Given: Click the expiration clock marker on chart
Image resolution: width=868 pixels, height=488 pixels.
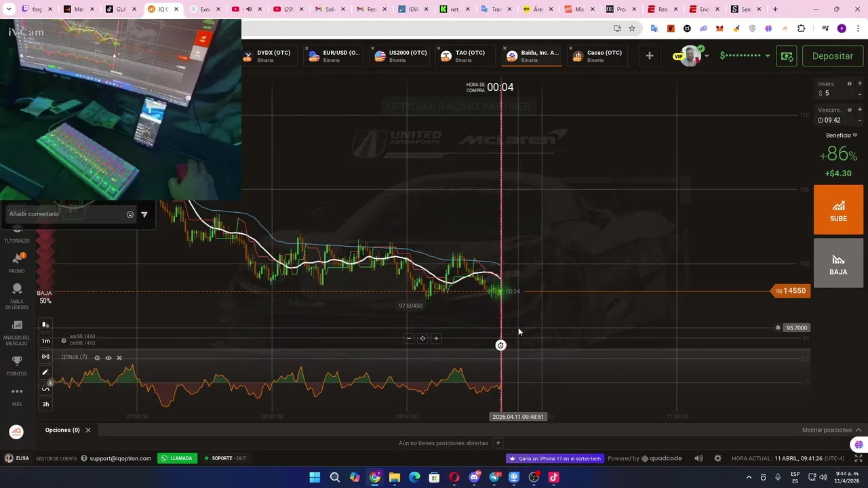Looking at the screenshot, I should click(x=500, y=346).
